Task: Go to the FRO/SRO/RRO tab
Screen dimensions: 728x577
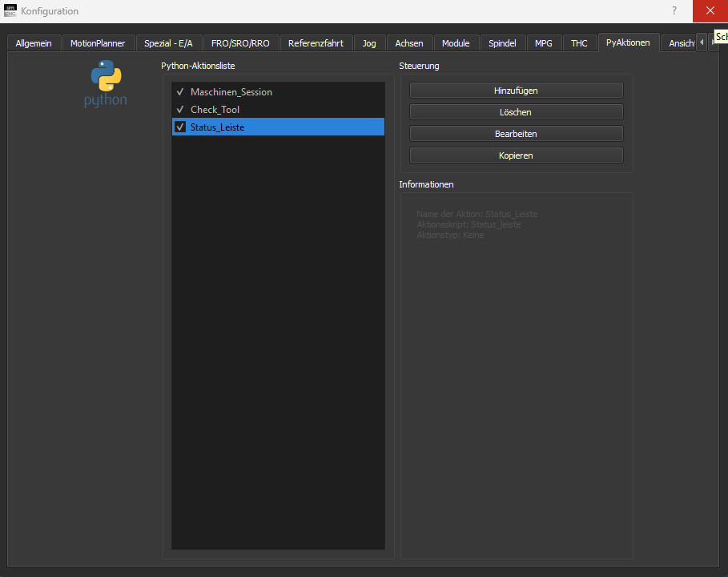Action: click(x=240, y=43)
